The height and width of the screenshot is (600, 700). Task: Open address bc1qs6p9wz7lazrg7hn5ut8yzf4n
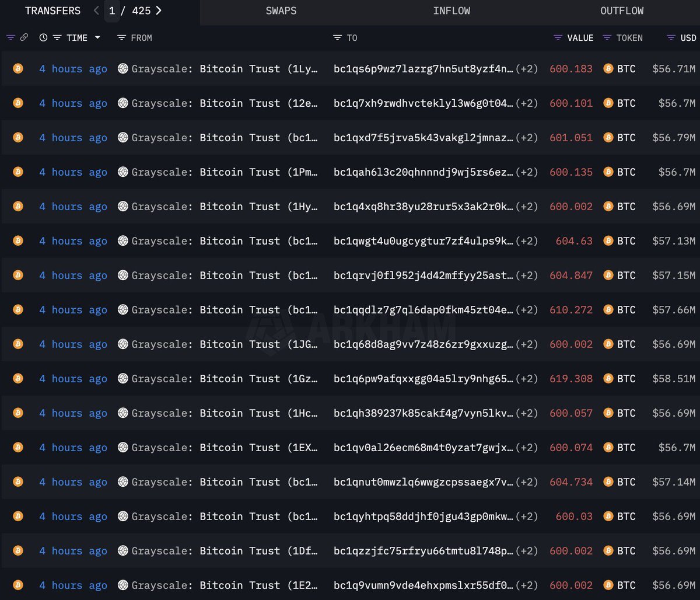pos(424,69)
